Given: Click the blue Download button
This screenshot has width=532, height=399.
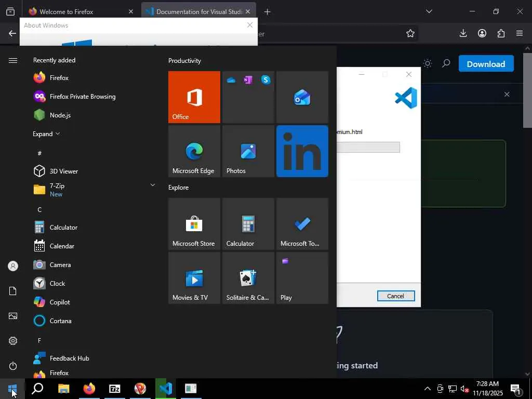Looking at the screenshot, I should 486,64.
